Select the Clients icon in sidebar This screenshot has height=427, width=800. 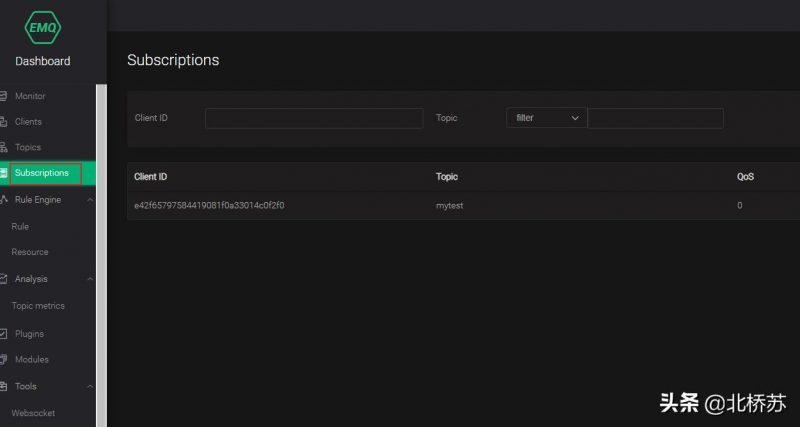click(x=3, y=121)
